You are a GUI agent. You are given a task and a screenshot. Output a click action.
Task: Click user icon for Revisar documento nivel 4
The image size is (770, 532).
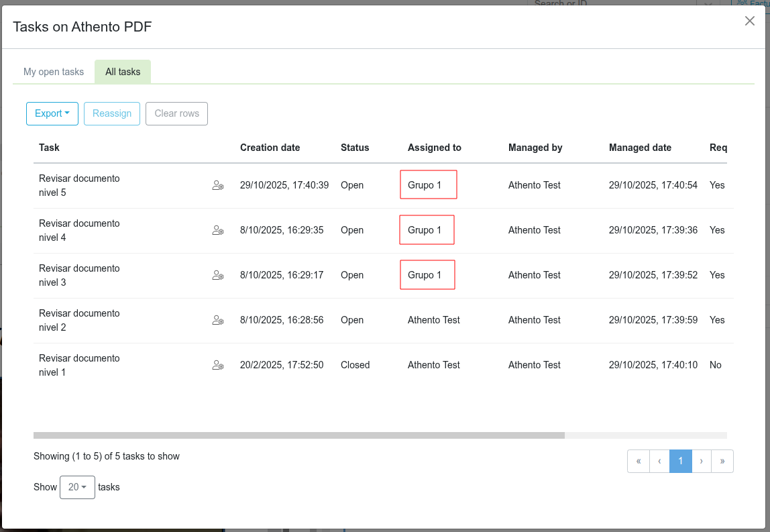tap(217, 231)
